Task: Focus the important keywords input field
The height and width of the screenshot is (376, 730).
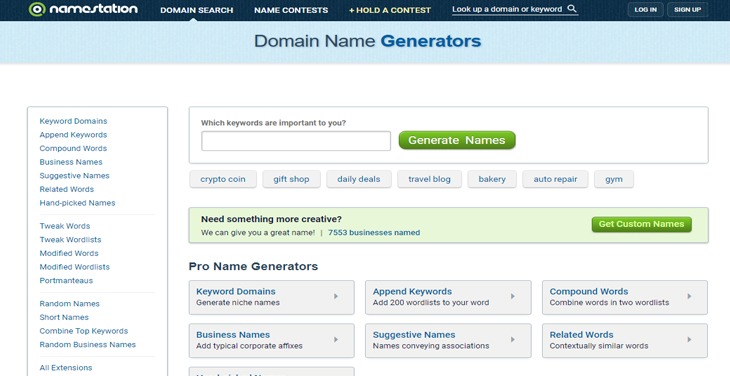Action: [x=296, y=141]
